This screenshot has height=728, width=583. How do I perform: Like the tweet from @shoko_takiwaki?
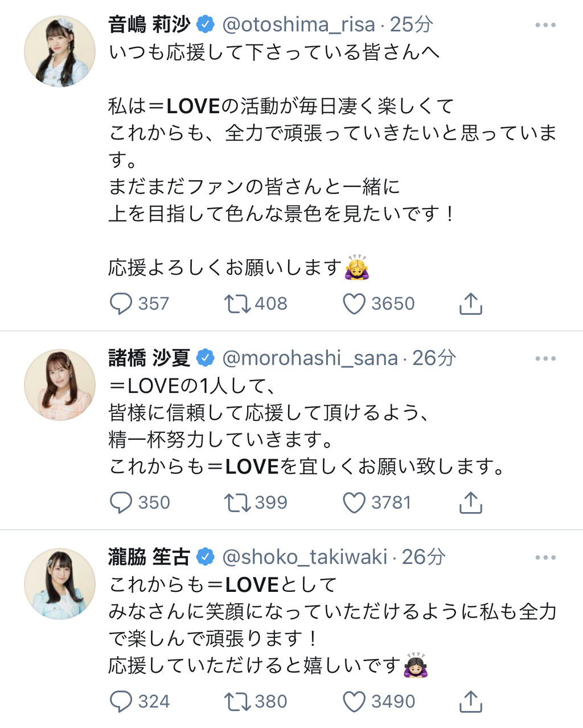point(354,701)
